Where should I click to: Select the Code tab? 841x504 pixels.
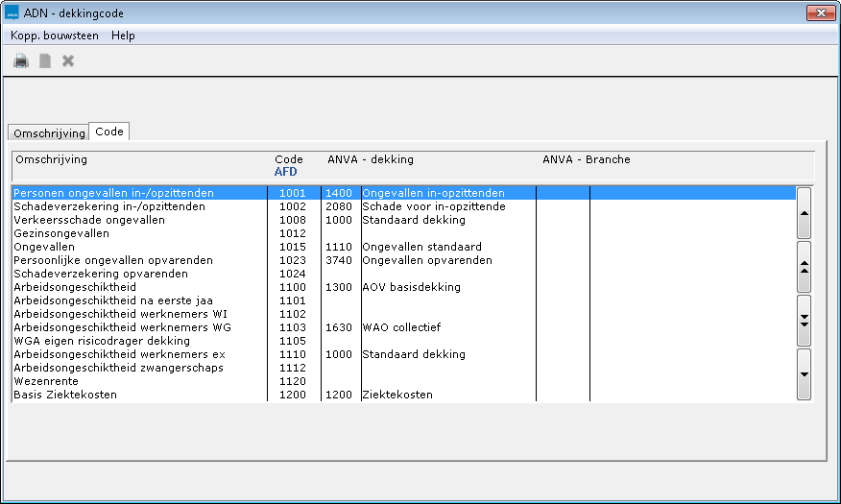click(108, 132)
